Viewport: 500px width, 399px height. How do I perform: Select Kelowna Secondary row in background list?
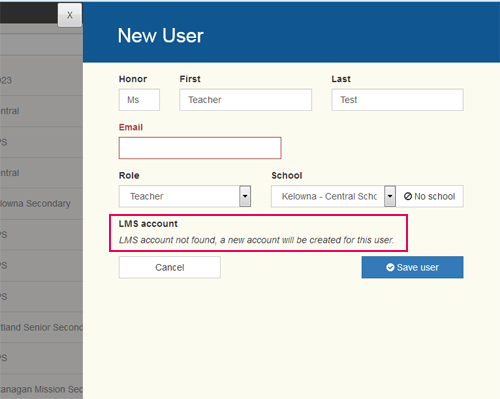point(41,204)
